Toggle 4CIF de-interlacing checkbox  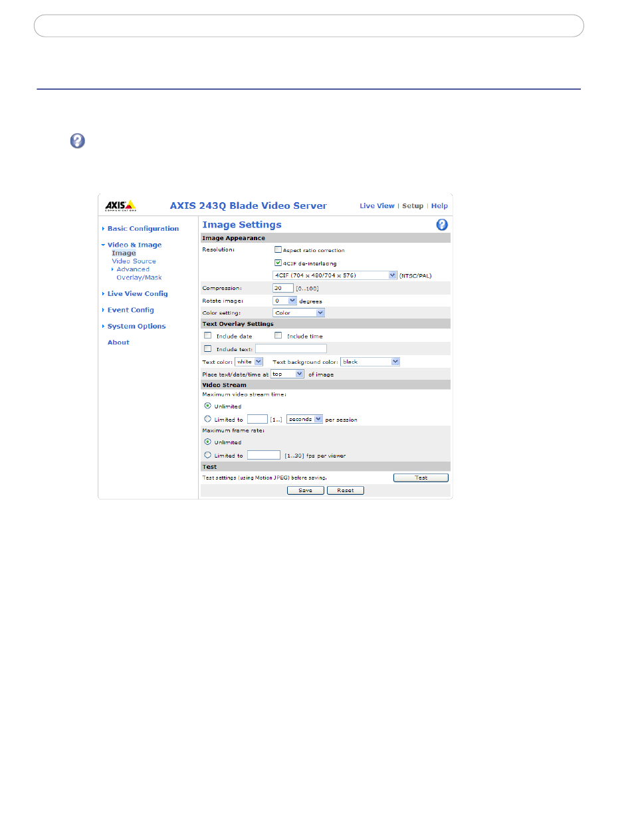click(278, 263)
